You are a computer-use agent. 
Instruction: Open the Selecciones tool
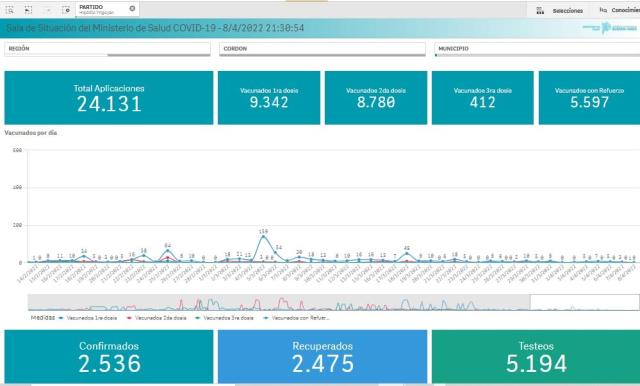560,11
